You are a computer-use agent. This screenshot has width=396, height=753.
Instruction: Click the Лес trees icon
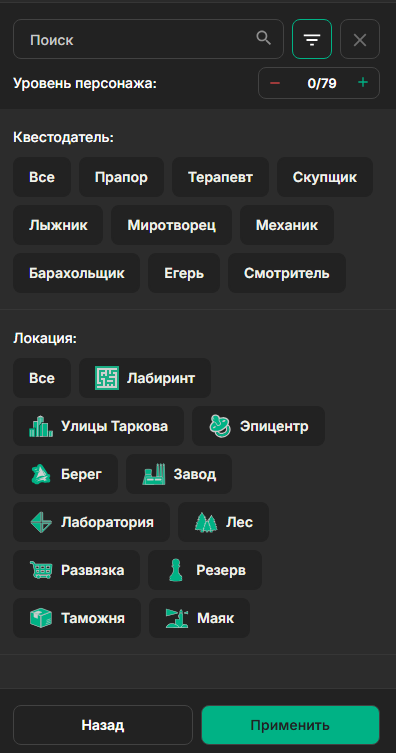coord(206,522)
